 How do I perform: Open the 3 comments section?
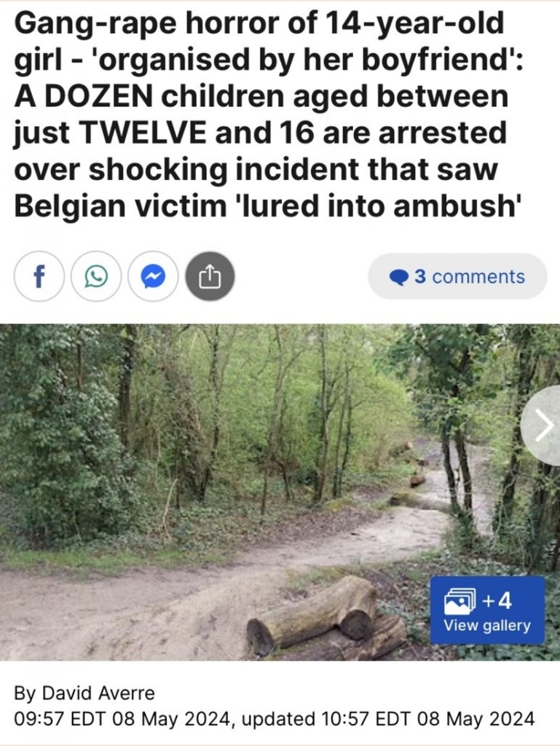click(x=457, y=276)
